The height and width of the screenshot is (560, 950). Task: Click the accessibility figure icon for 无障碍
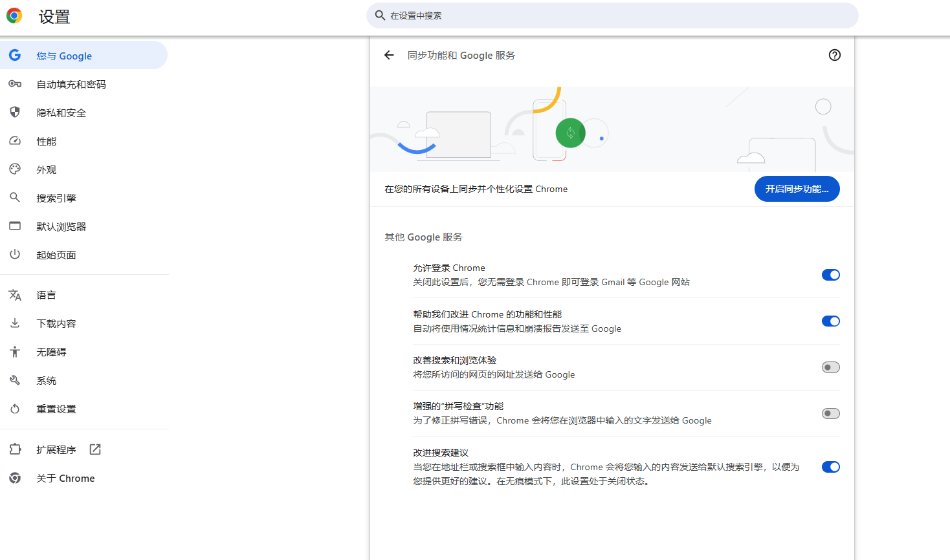tap(15, 352)
